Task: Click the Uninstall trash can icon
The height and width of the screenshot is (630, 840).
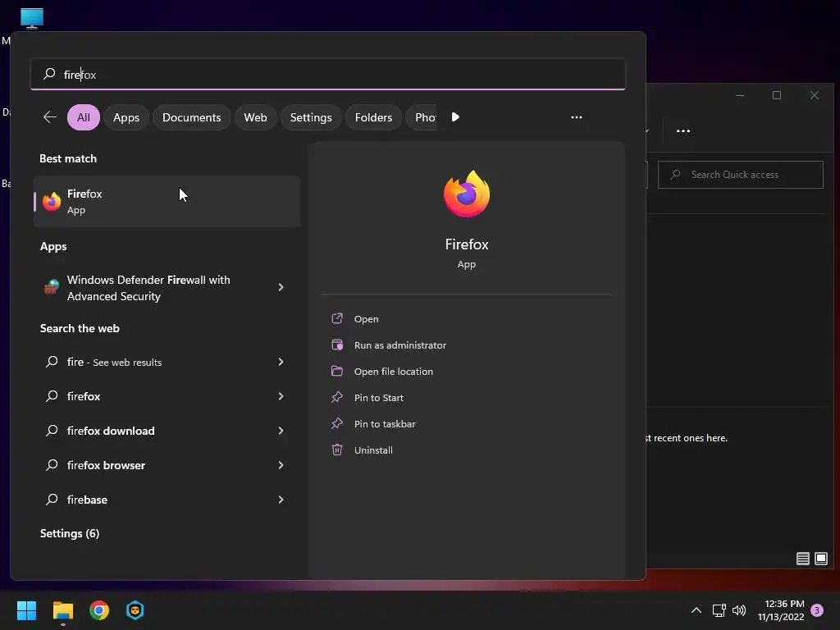Action: click(337, 450)
